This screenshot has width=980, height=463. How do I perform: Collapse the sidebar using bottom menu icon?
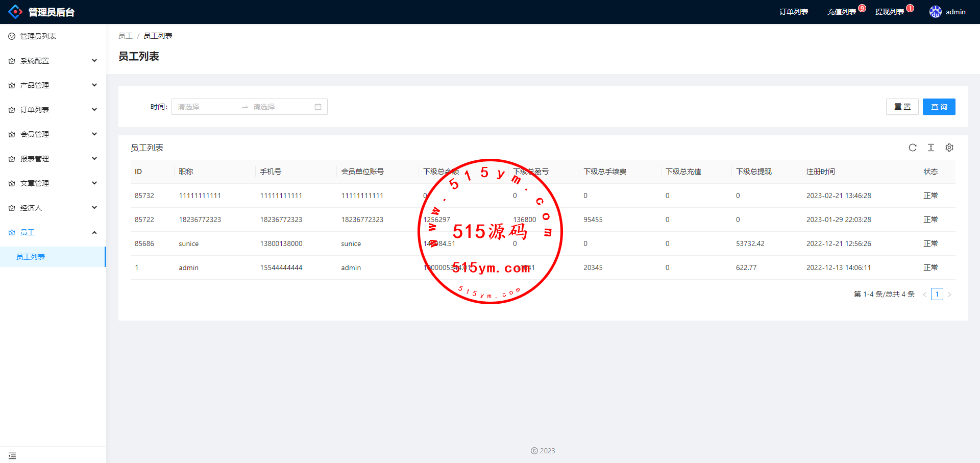[12, 455]
